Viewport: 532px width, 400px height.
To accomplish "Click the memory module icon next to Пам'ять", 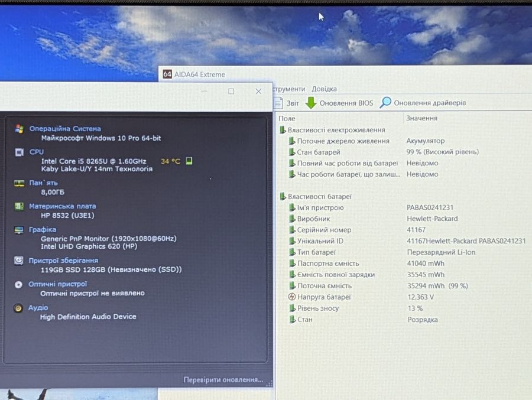I will pyautogui.click(x=20, y=183).
